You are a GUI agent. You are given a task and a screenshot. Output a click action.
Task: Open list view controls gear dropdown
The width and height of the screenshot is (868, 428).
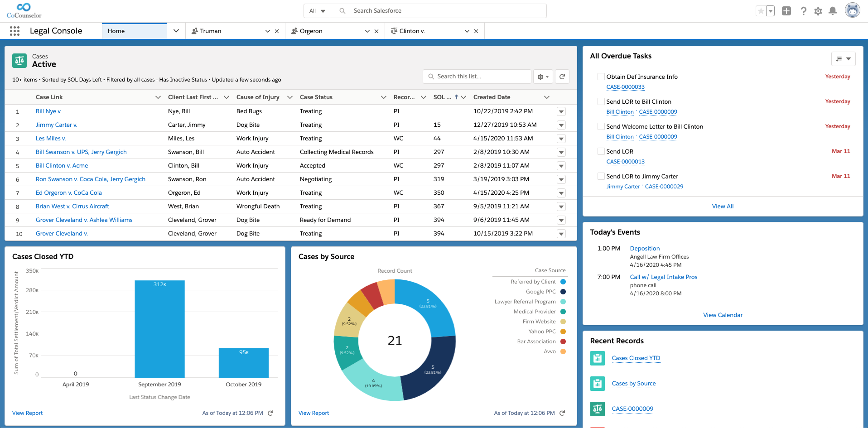(543, 77)
